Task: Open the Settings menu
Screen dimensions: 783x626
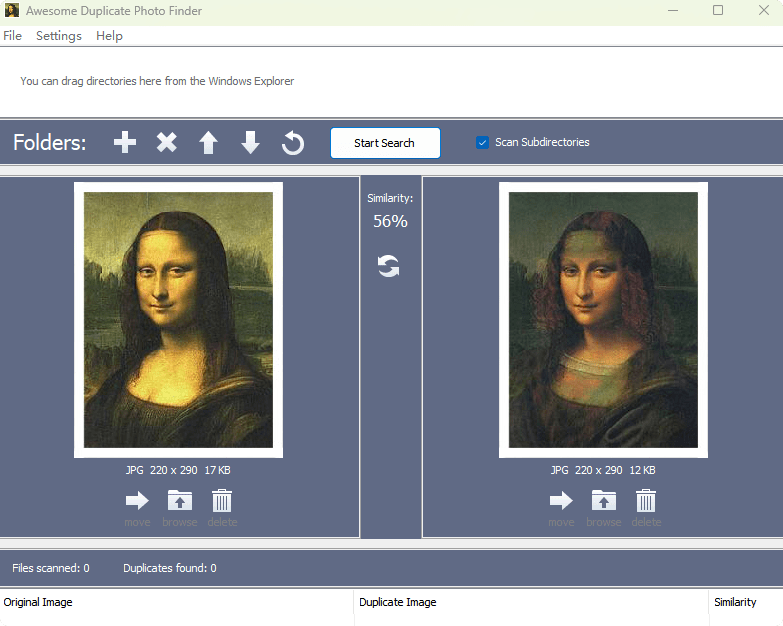Action: pos(59,36)
